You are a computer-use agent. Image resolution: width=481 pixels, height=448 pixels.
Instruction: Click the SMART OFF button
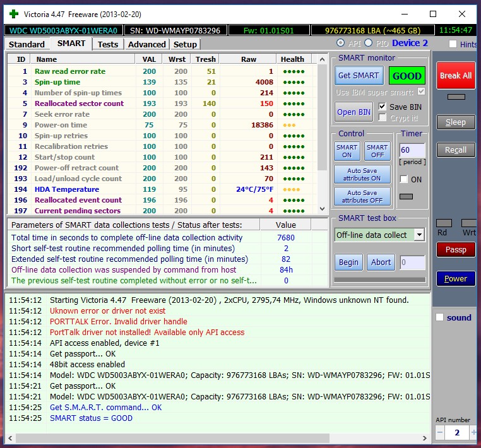(x=377, y=151)
